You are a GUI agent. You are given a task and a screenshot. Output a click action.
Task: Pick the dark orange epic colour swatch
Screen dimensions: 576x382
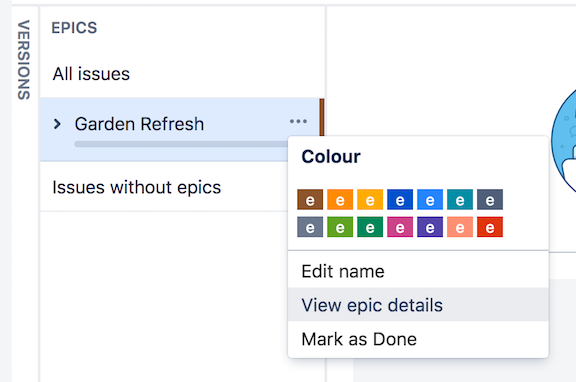[x=340, y=199]
